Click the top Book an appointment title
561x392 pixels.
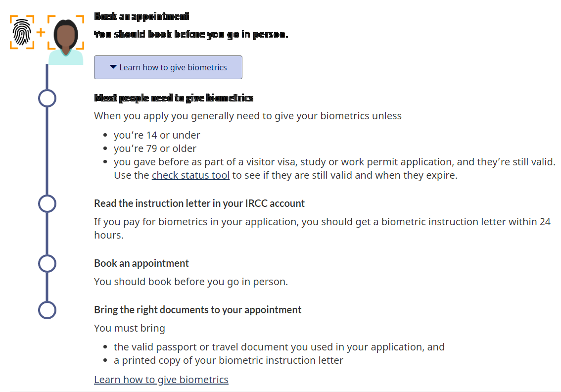pos(141,16)
